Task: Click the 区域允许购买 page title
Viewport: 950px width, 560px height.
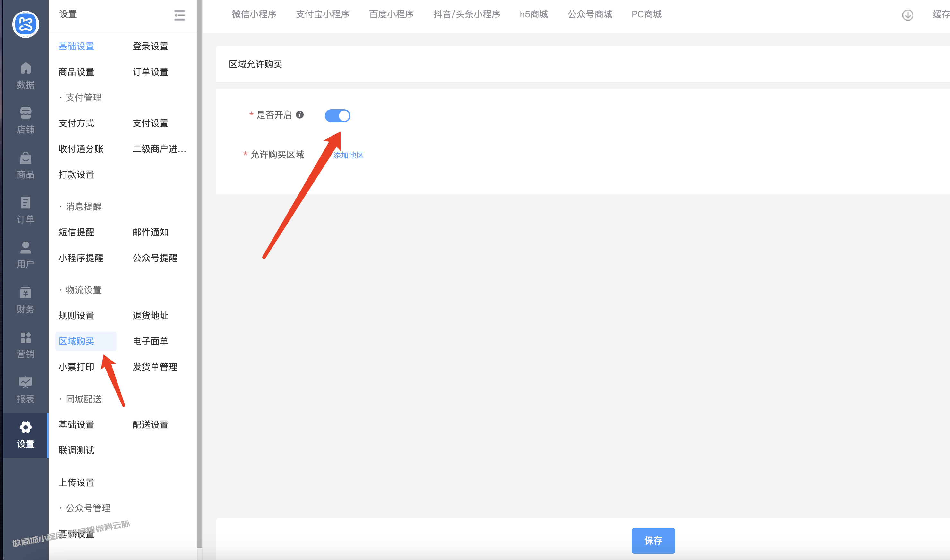Action: (x=255, y=64)
